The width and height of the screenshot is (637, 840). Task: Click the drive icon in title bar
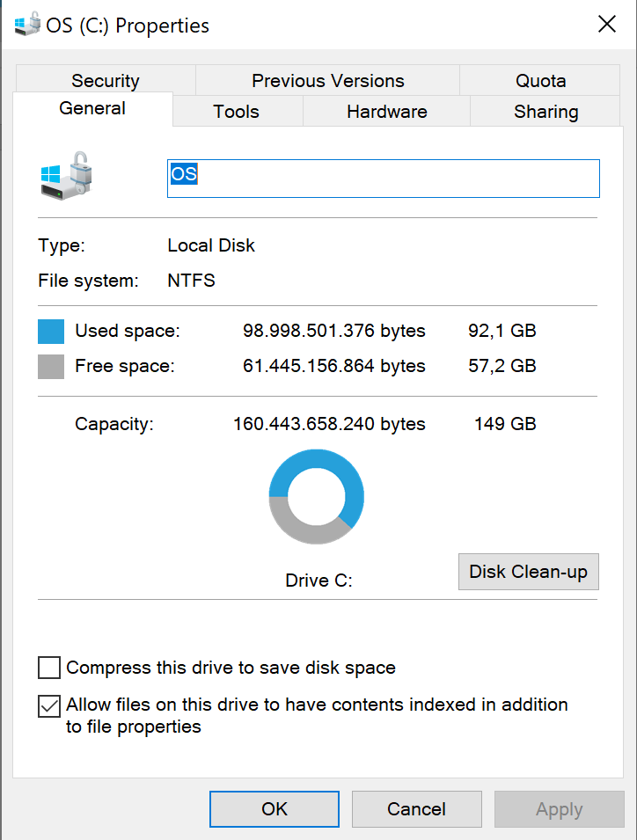(x=27, y=24)
